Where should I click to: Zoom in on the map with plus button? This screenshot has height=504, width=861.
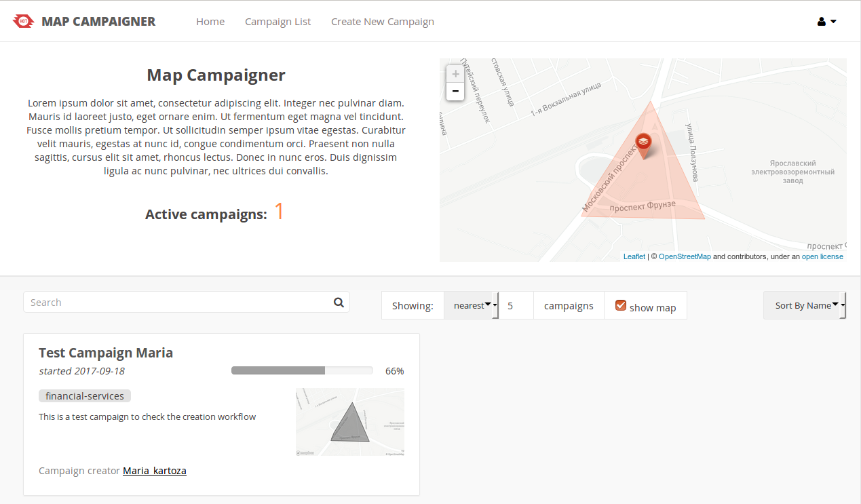pos(455,73)
